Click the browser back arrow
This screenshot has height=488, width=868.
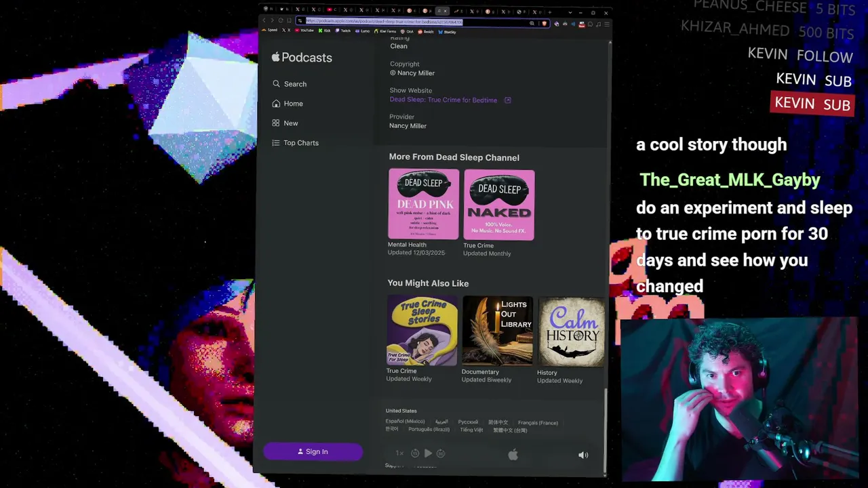pyautogui.click(x=264, y=21)
